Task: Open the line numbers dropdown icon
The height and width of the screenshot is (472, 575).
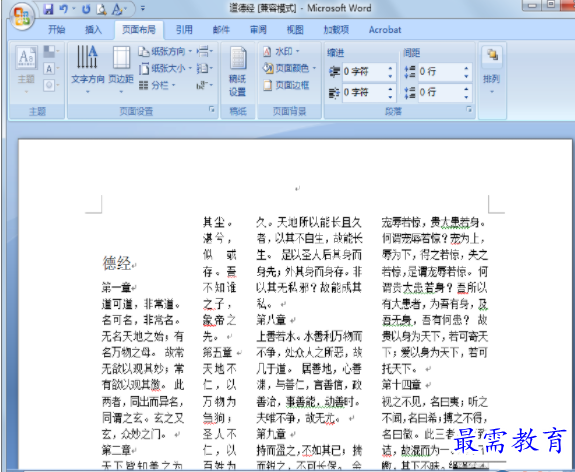Action: coord(205,68)
